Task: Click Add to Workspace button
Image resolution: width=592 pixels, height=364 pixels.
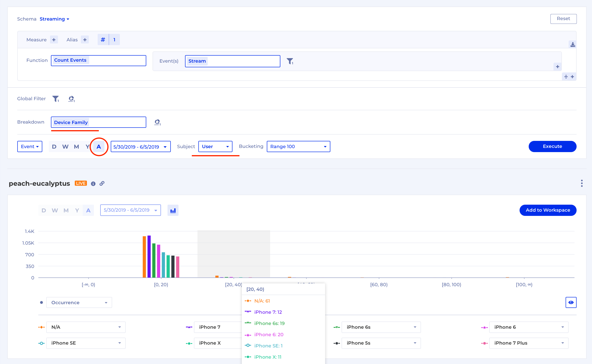Action: point(548,210)
